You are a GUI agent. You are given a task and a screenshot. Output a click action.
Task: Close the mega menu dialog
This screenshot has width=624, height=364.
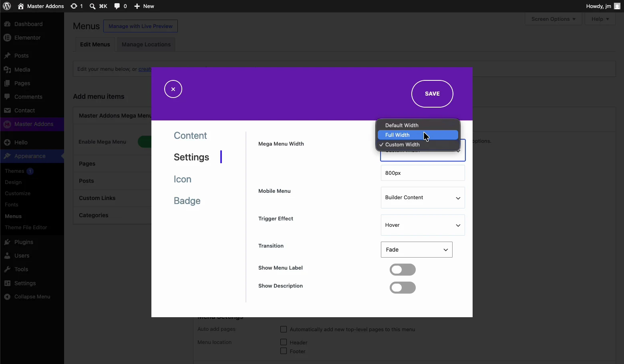[173, 89]
